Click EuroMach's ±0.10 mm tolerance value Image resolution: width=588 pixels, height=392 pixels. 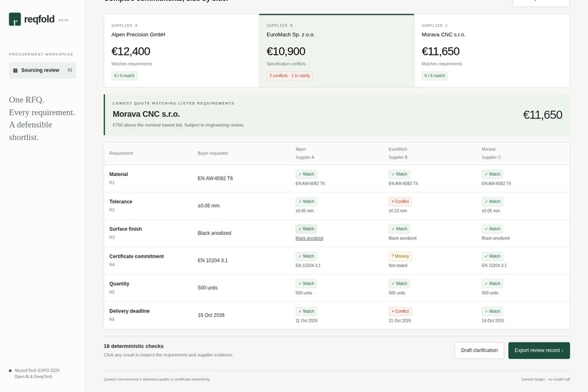pos(398,211)
